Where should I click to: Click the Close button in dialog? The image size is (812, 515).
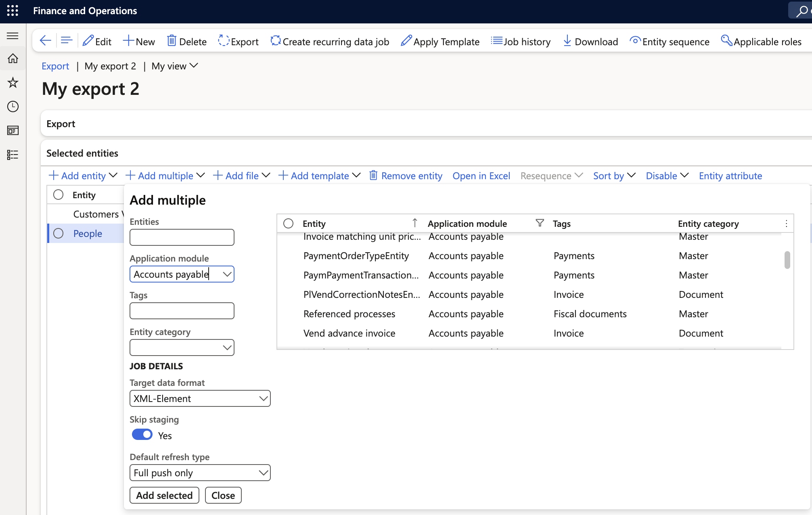click(223, 495)
